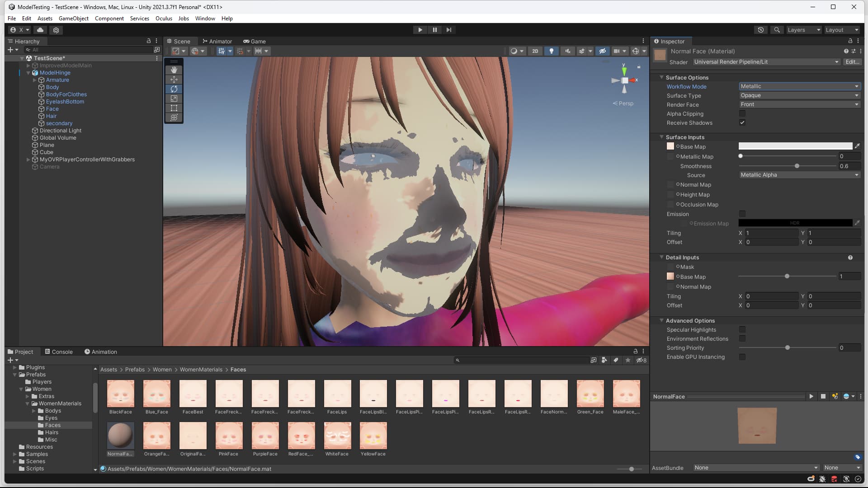Open the Women folder via the breadcrumb link
The height and width of the screenshot is (488, 868).
coord(161,369)
